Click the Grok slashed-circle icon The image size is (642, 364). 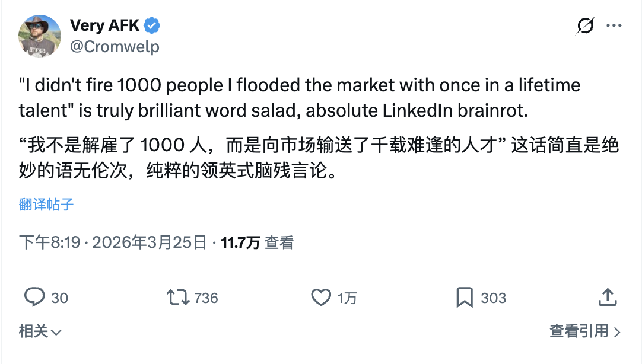(x=585, y=27)
